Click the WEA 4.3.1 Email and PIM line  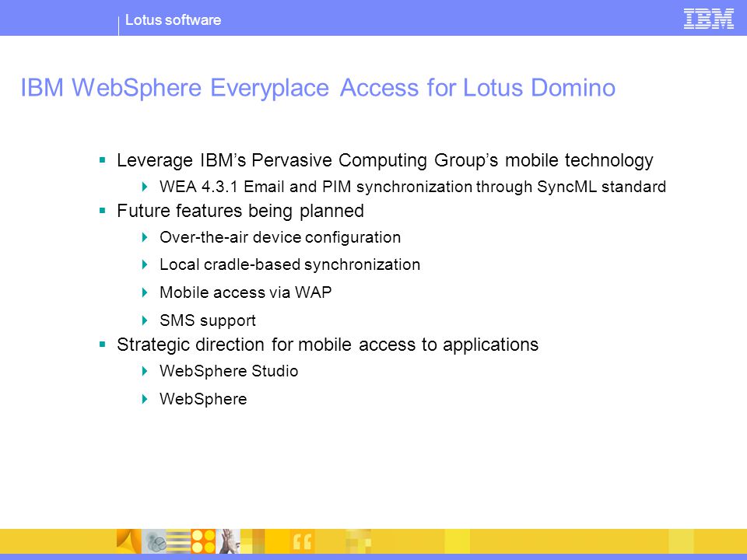coord(412,187)
